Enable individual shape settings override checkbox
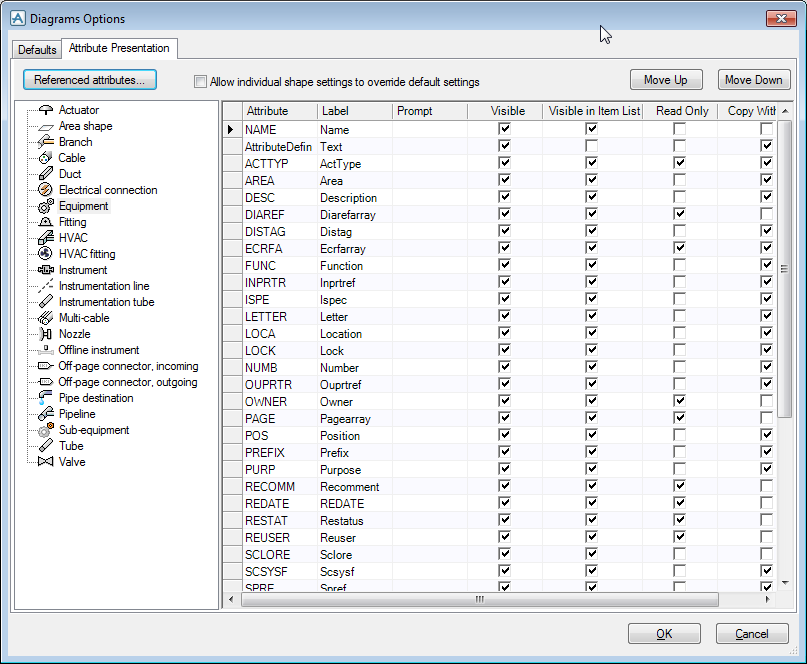Image resolution: width=807 pixels, height=664 pixels. click(200, 81)
